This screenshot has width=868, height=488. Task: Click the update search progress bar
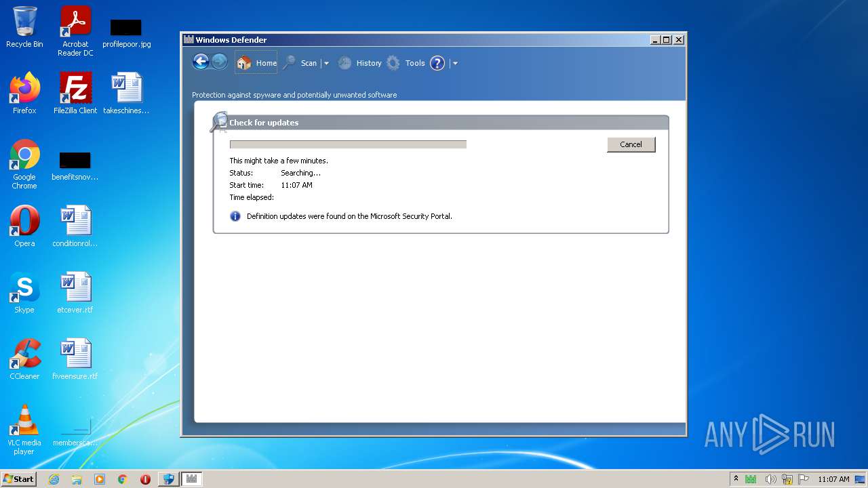tap(348, 144)
